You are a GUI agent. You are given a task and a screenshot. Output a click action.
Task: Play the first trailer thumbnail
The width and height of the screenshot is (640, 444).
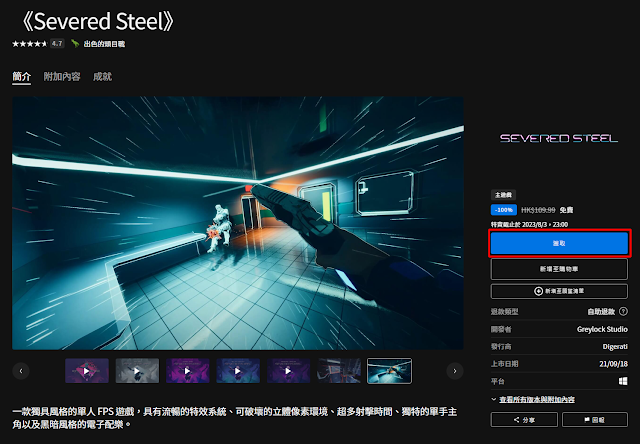point(87,371)
